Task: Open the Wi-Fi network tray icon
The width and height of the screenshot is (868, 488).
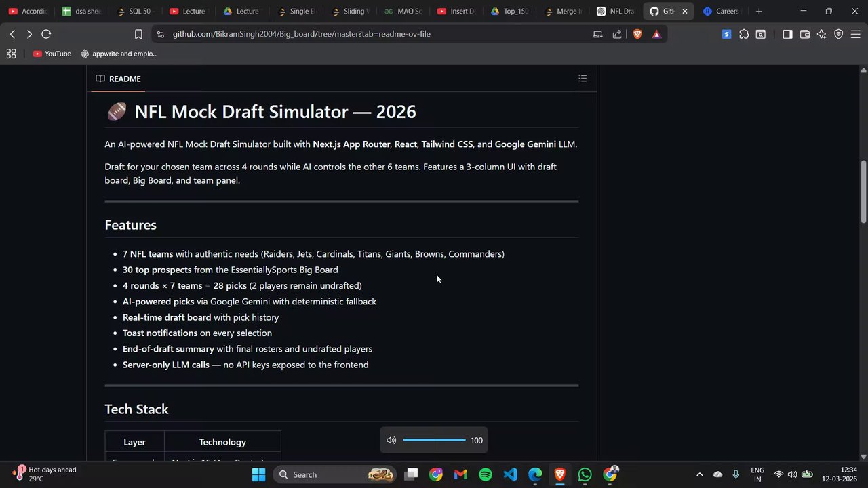Action: click(x=778, y=474)
